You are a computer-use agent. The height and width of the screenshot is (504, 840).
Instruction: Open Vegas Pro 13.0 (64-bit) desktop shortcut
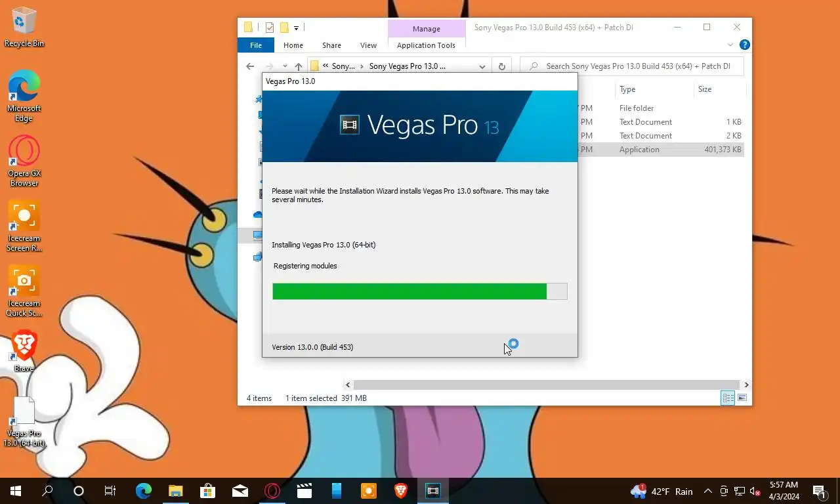click(24, 421)
